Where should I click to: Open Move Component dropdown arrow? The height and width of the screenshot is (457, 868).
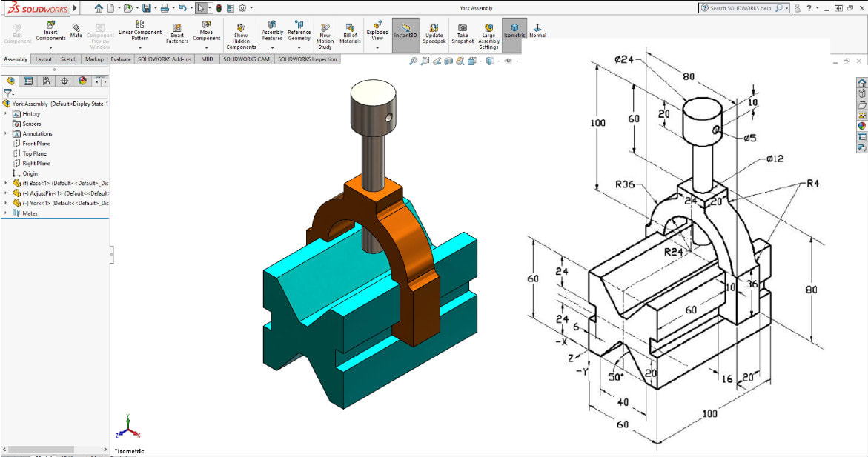pos(207,47)
